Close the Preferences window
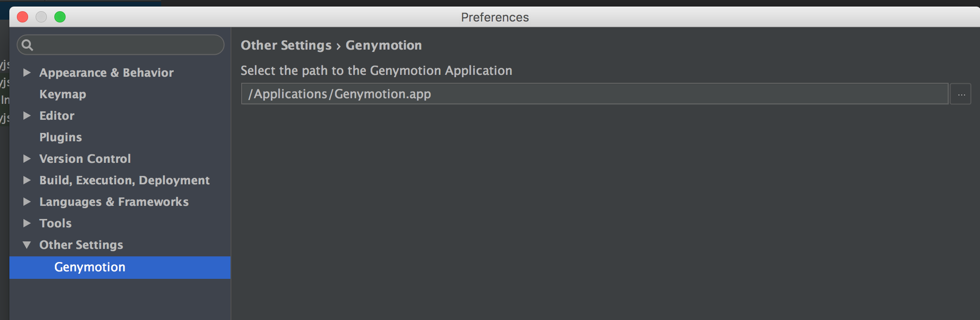Image resolution: width=980 pixels, height=320 pixels. (22, 17)
